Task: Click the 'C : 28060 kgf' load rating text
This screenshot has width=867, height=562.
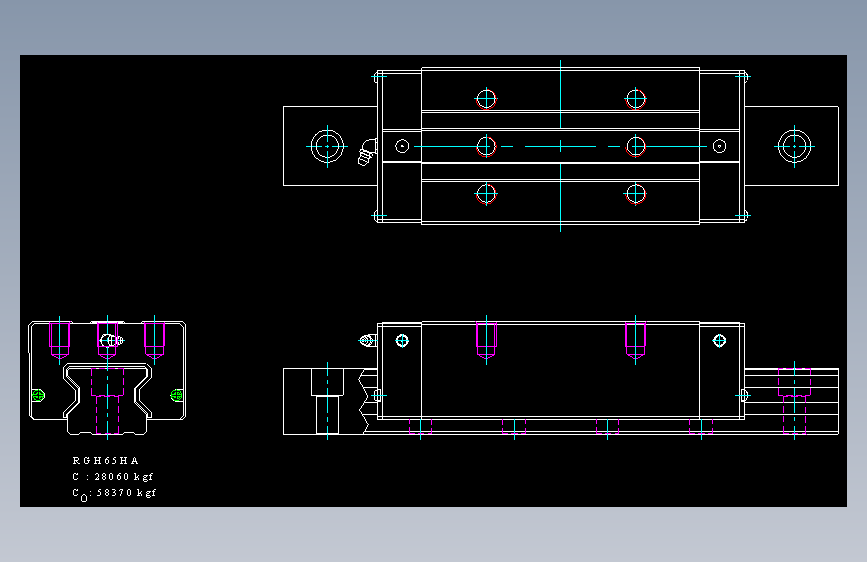Action: click(x=112, y=476)
